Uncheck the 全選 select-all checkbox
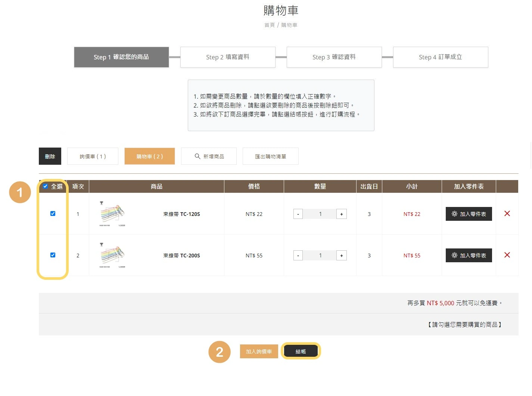532x396 pixels. [x=45, y=186]
